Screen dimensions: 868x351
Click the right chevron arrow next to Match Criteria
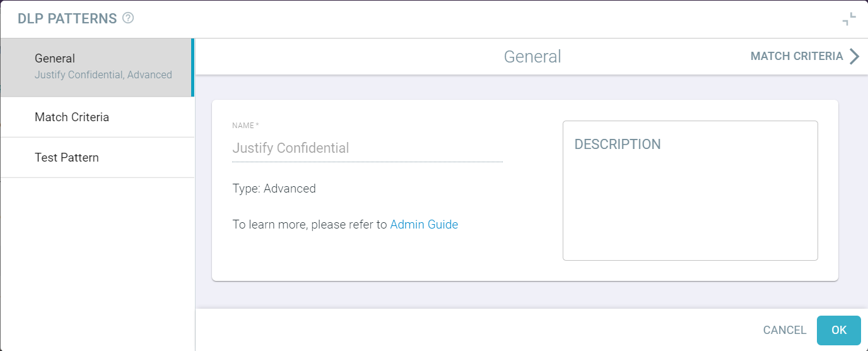coord(854,56)
